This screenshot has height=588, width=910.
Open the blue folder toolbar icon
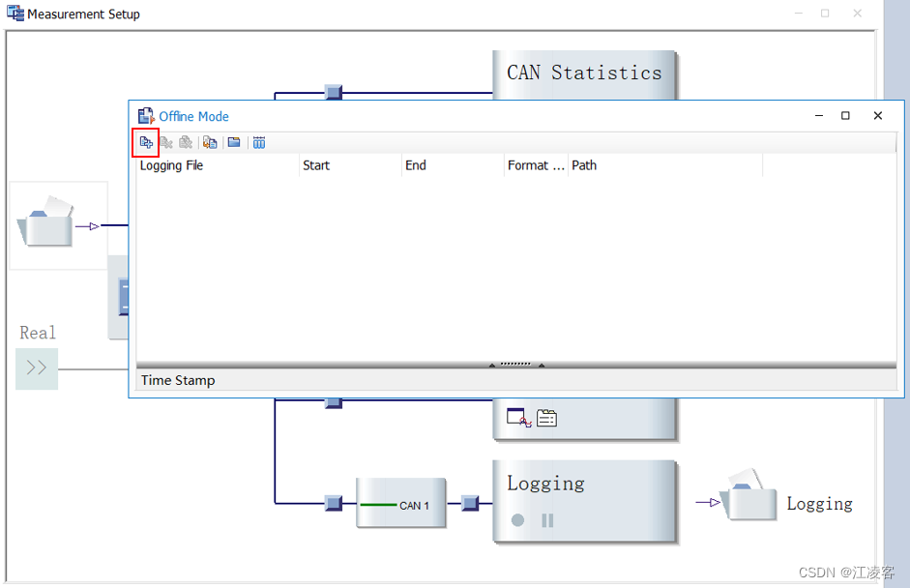coord(234,142)
